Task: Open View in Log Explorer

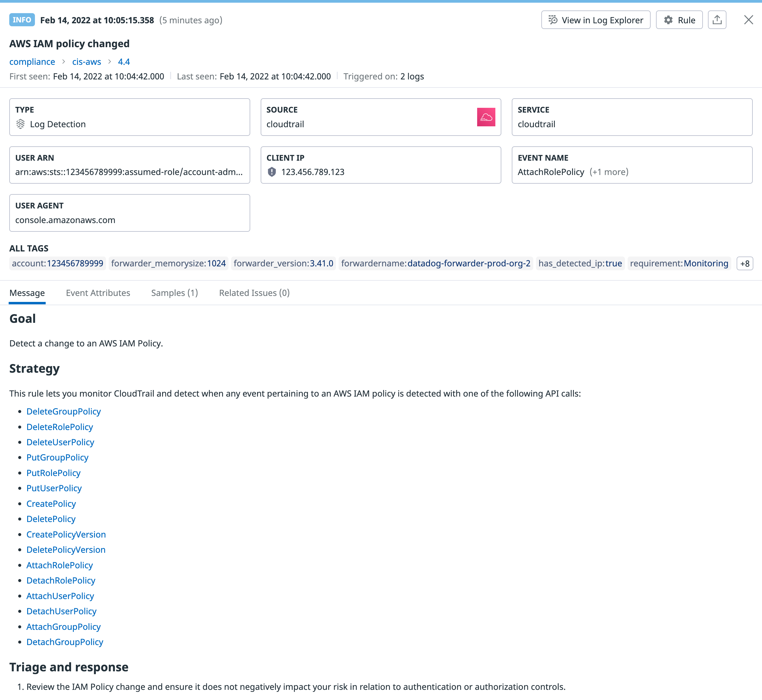Action: point(595,20)
